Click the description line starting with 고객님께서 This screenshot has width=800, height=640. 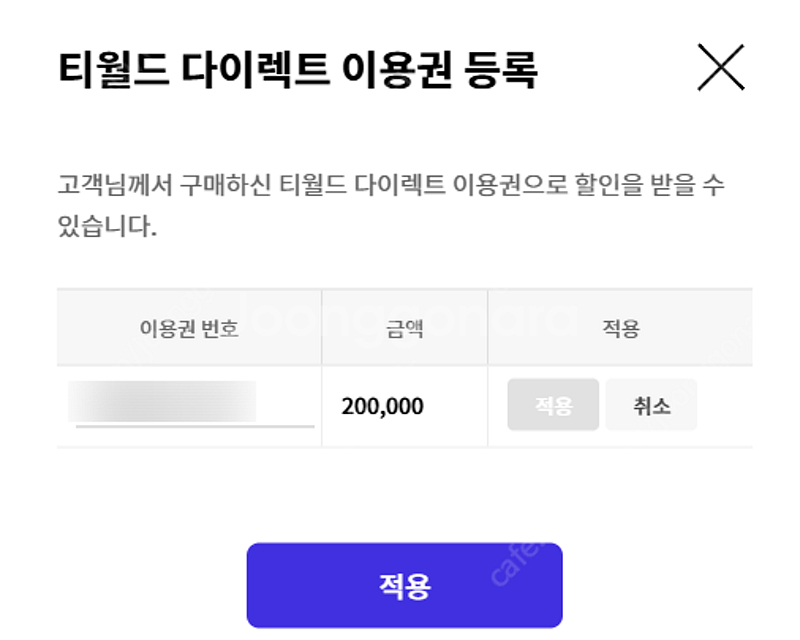[x=390, y=186]
